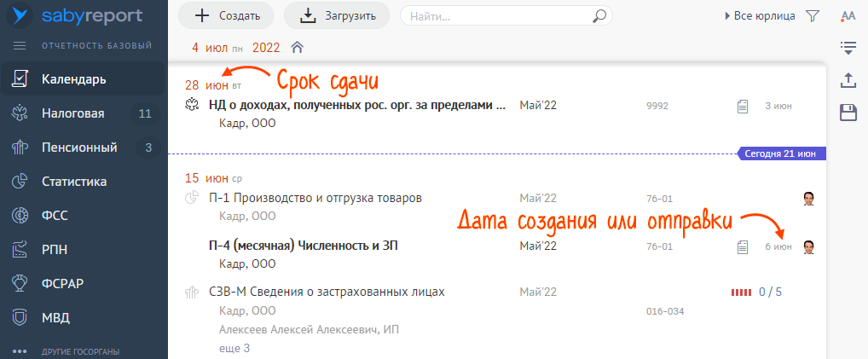
Task: Select the year 2022 label
Action: pos(266,48)
